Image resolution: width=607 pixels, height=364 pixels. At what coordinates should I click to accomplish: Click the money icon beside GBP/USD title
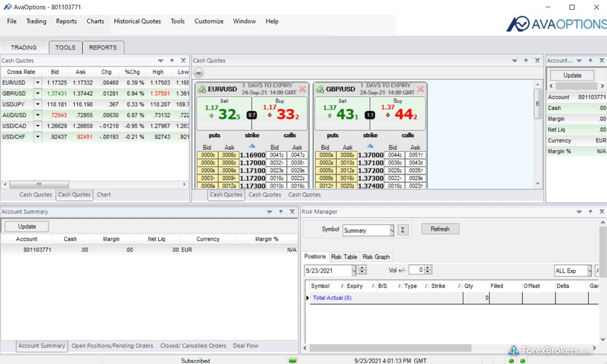click(x=320, y=89)
